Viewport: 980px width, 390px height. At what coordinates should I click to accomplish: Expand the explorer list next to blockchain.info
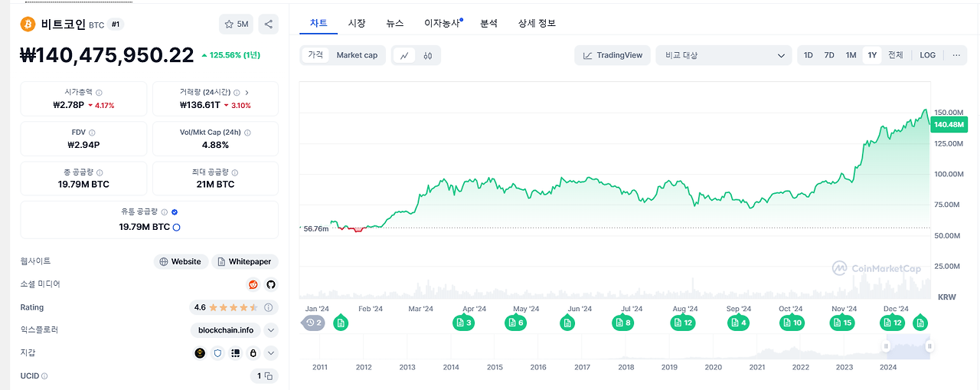[x=271, y=330]
